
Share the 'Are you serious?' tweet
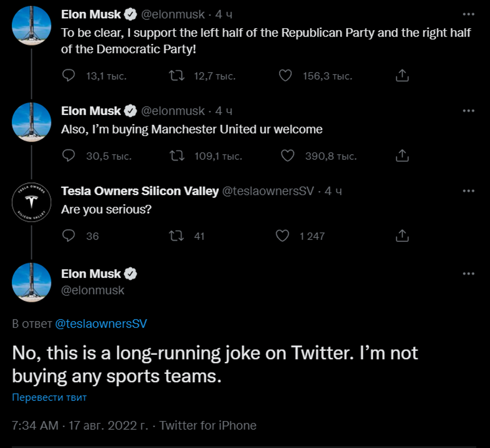[402, 236]
